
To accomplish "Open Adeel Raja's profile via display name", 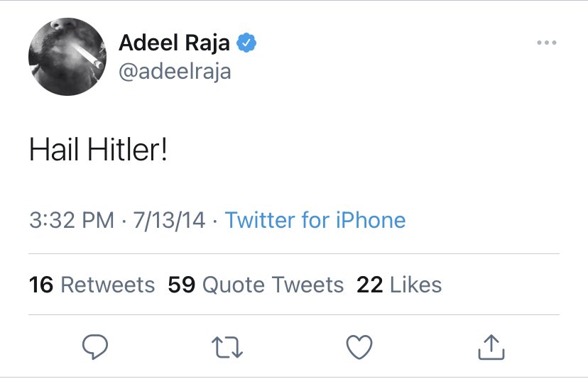I will [x=174, y=43].
